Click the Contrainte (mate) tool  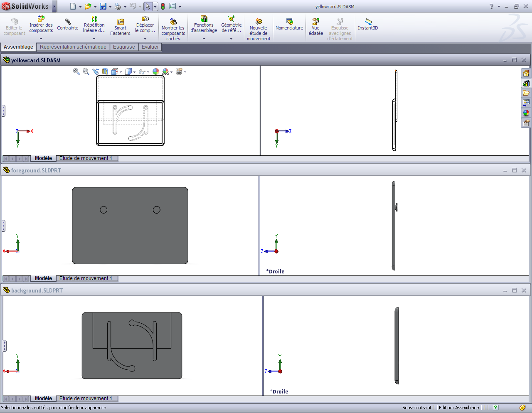[x=67, y=24]
